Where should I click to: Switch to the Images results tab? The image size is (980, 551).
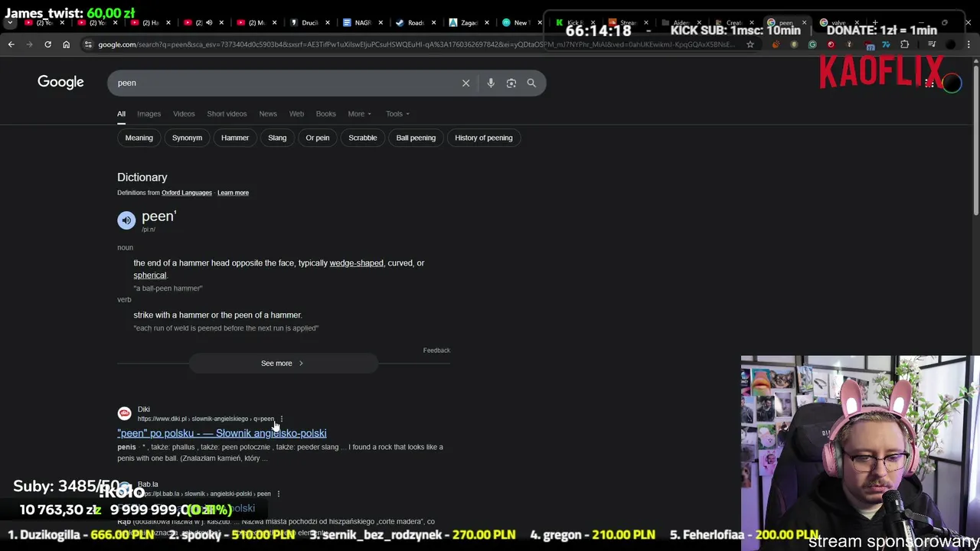149,113
